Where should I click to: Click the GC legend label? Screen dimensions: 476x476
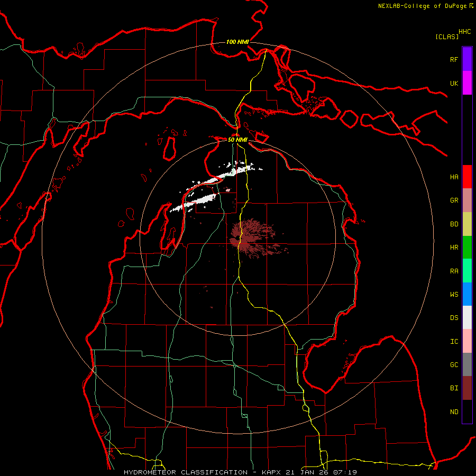click(454, 365)
